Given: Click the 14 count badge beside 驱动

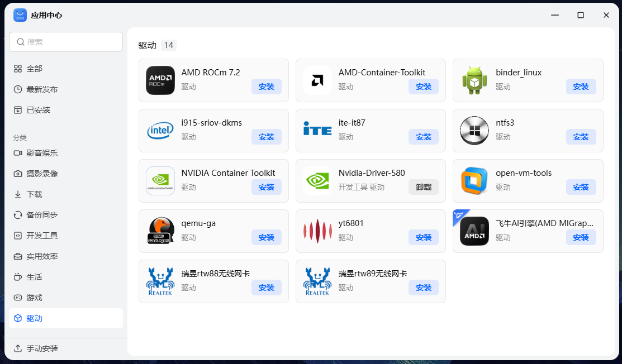Looking at the screenshot, I should coord(169,45).
